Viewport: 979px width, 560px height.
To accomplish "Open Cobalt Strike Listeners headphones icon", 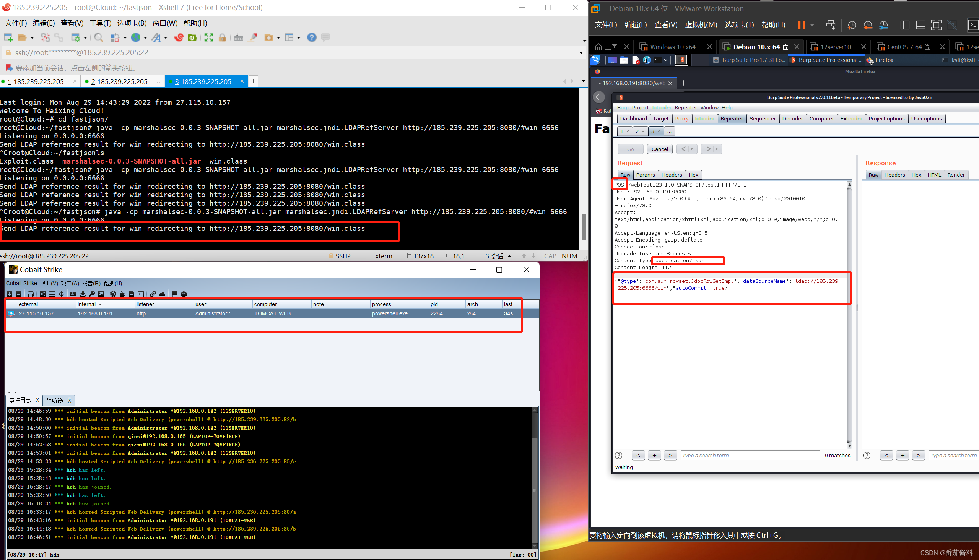I will coord(30,294).
